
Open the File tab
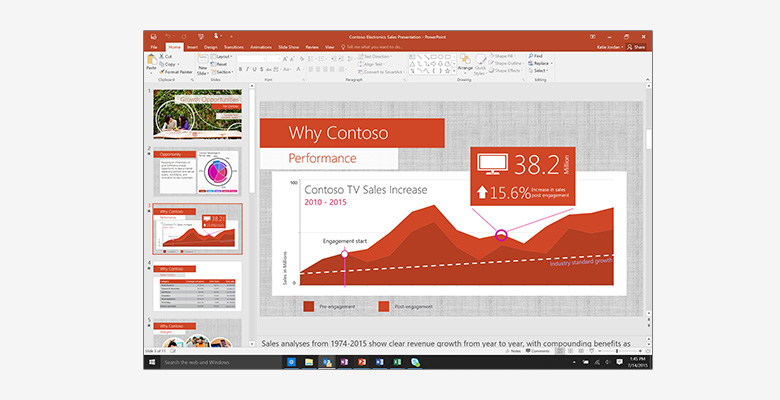(154, 47)
